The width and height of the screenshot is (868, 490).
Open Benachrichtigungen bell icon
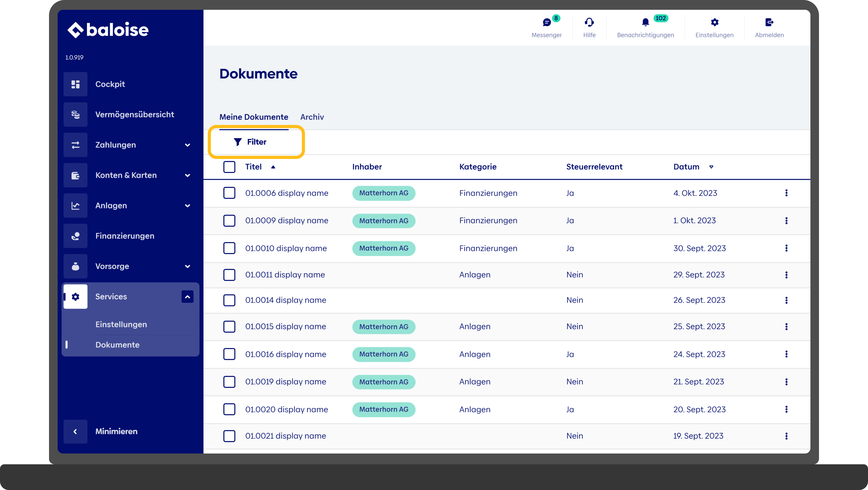tap(645, 22)
